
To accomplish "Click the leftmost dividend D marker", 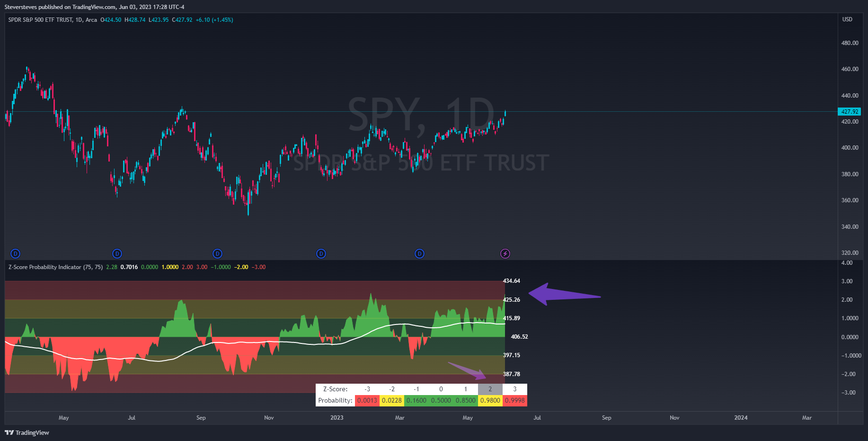I will 15,254.
